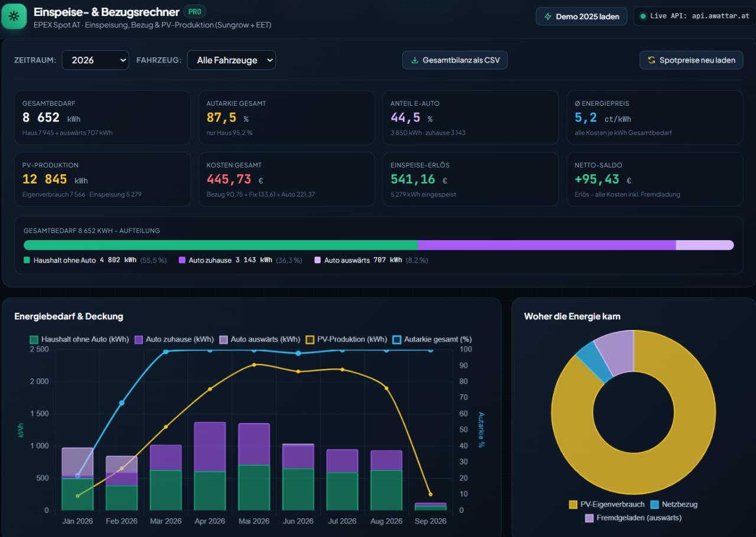Click the Jän 2026 stacked bar

(77, 479)
